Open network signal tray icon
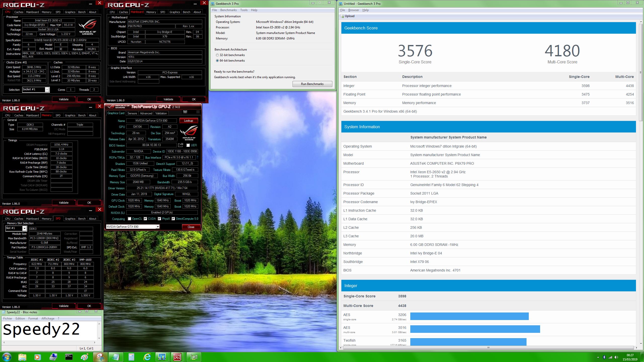 click(x=610, y=357)
